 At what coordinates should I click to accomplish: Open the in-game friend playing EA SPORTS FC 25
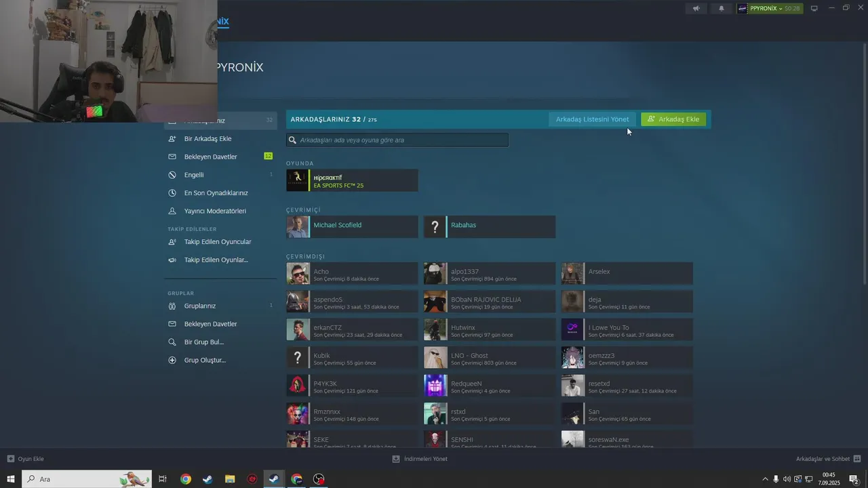[352, 181]
